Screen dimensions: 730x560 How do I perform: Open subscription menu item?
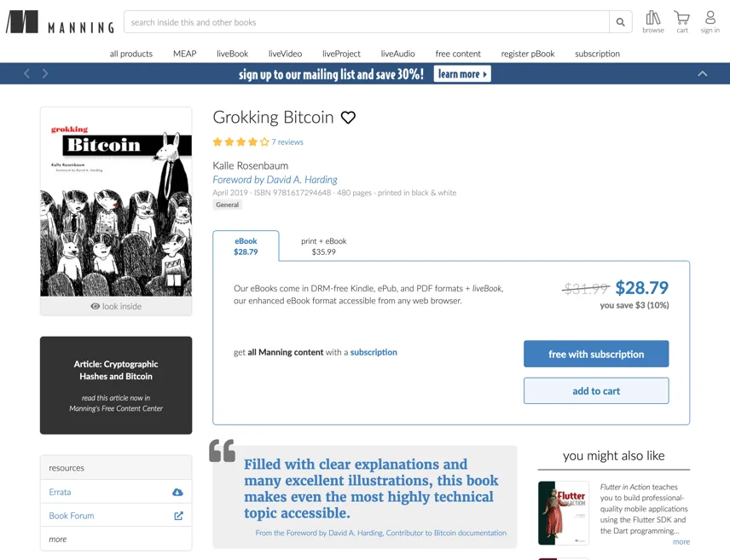(597, 54)
